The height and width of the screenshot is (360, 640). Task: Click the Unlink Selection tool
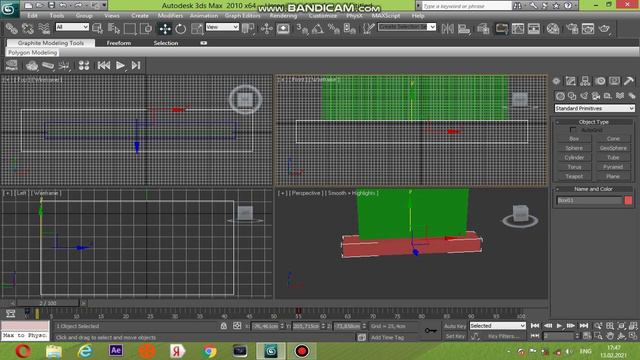coord(28,29)
